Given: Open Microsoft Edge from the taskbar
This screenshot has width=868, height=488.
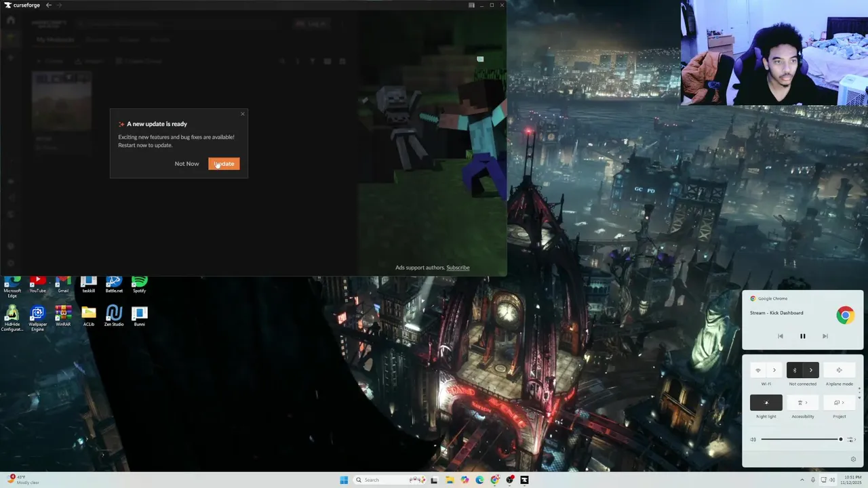Looking at the screenshot, I should click(x=479, y=480).
